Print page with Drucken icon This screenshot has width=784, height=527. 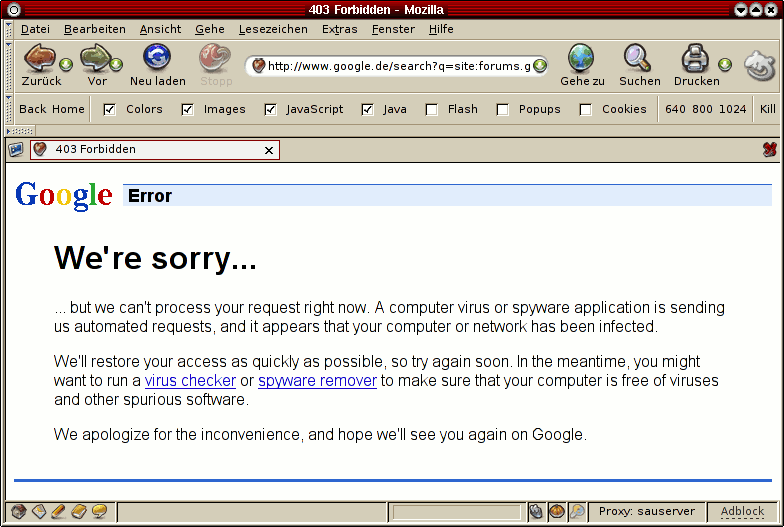pos(695,58)
